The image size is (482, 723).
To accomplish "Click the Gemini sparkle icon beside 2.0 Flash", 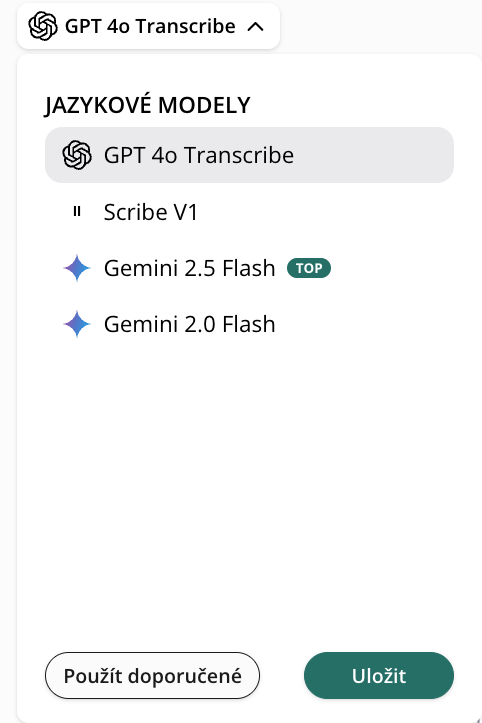I will (77, 324).
